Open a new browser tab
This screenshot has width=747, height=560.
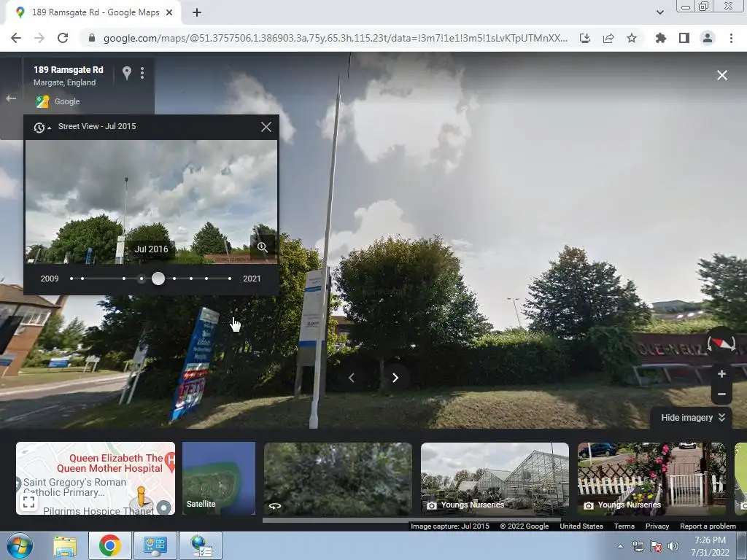(197, 13)
